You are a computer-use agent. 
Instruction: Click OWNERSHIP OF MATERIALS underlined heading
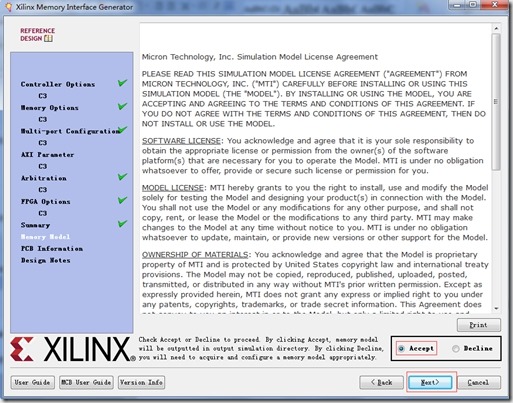(195, 255)
